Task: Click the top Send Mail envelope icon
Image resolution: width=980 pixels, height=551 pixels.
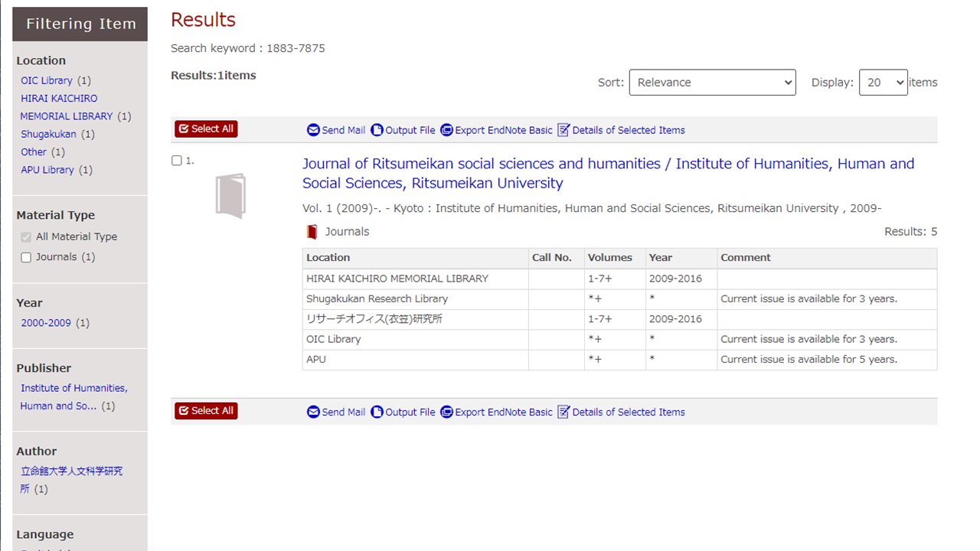Action: (x=313, y=130)
